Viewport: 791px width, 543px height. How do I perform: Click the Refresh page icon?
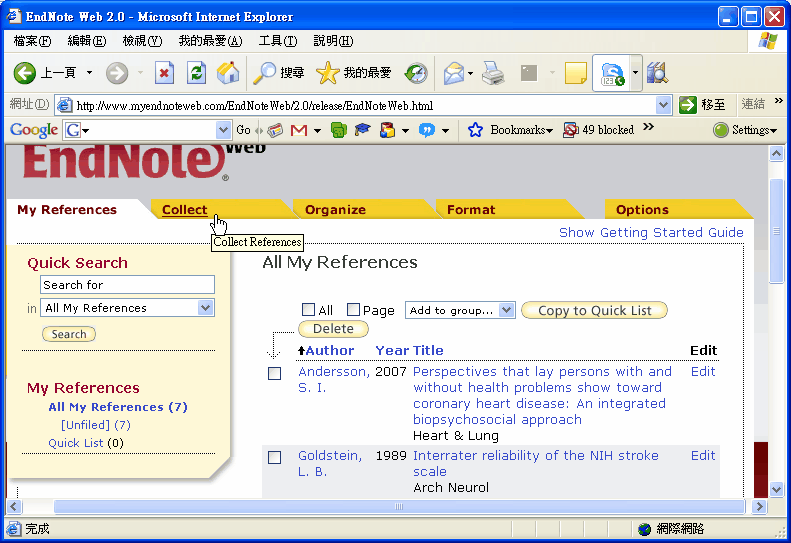point(197,73)
